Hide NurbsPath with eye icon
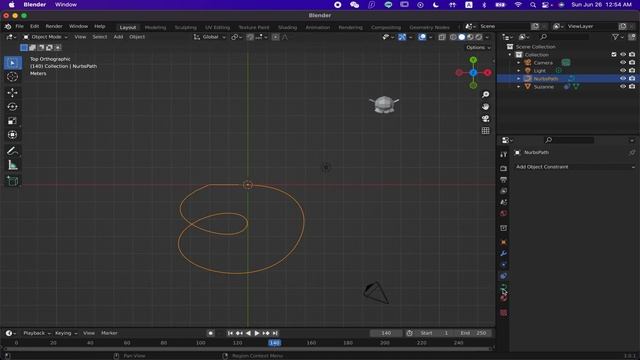This screenshot has height=360, width=640. [x=623, y=78]
